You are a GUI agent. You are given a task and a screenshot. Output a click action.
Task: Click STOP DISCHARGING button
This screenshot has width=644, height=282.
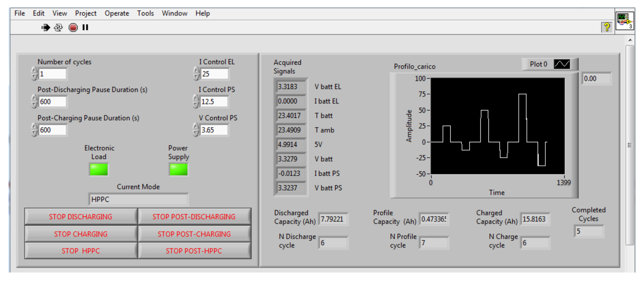click(81, 217)
